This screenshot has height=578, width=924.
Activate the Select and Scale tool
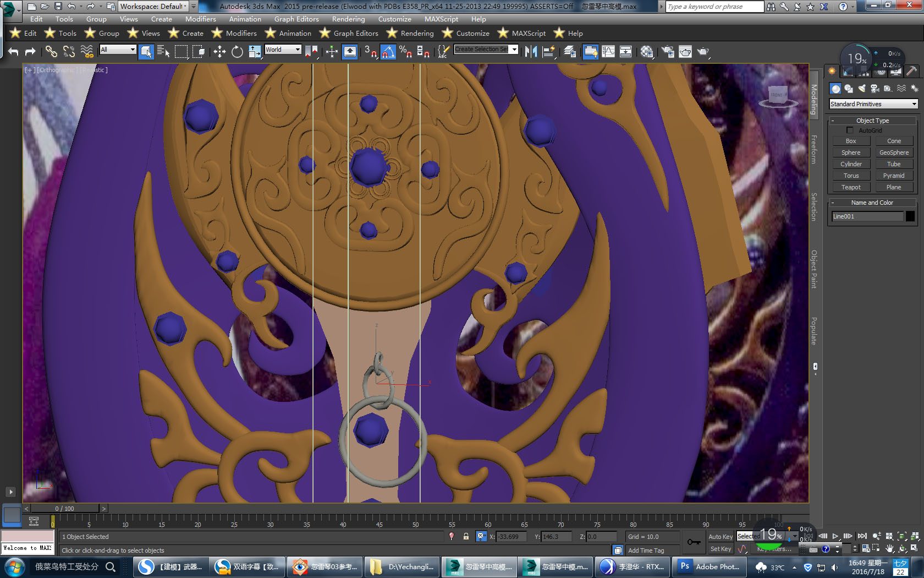(x=255, y=52)
